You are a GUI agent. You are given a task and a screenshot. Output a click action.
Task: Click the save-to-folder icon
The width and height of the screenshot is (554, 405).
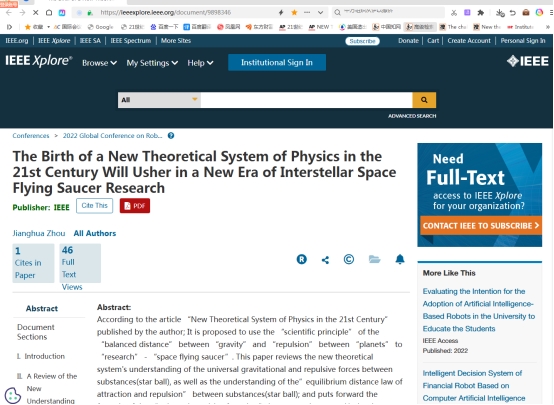point(374,259)
